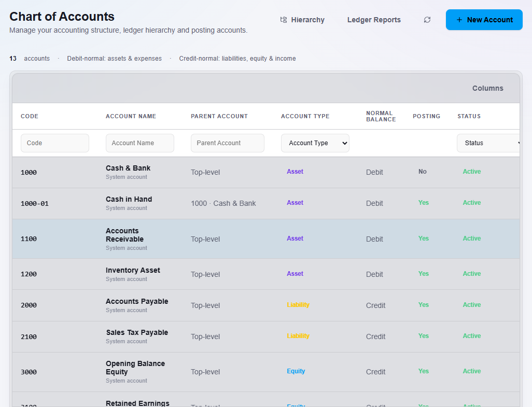Image resolution: width=532 pixels, height=407 pixels.
Task: Select the Opening Balance Equity account name
Action: click(135, 368)
